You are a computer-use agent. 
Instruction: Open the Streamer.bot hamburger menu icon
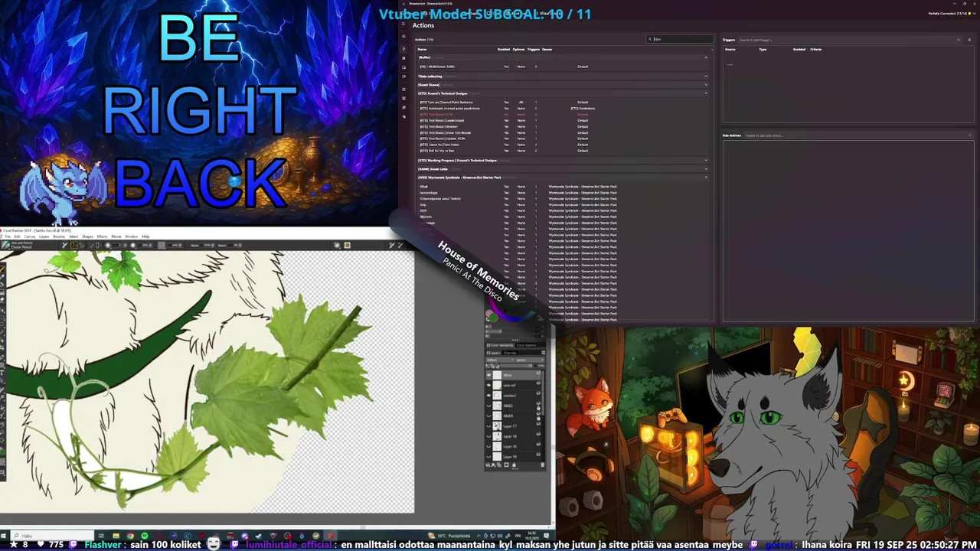[x=403, y=24]
